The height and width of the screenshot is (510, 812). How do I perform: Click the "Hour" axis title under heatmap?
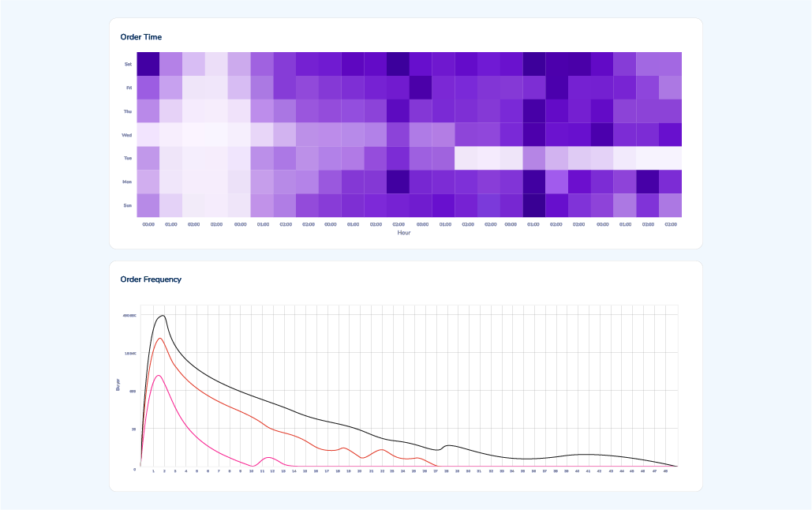click(x=404, y=233)
